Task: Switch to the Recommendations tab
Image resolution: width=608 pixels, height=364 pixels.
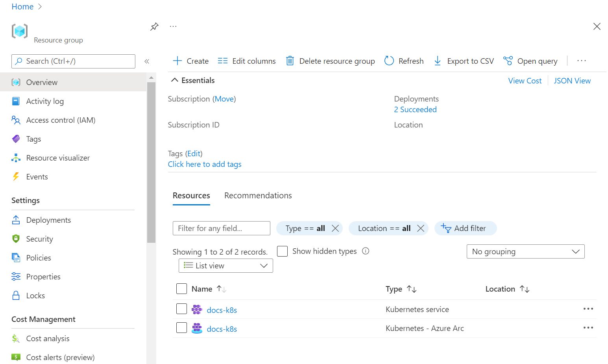Action: [x=258, y=195]
